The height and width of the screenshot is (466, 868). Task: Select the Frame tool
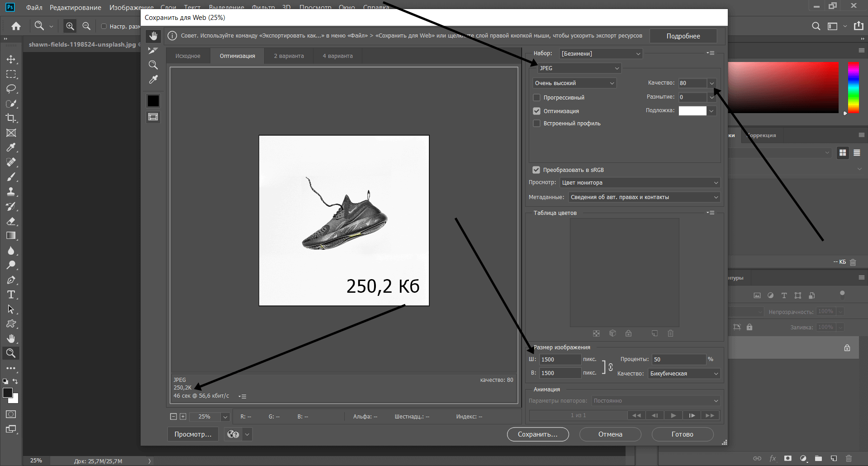coord(11,133)
